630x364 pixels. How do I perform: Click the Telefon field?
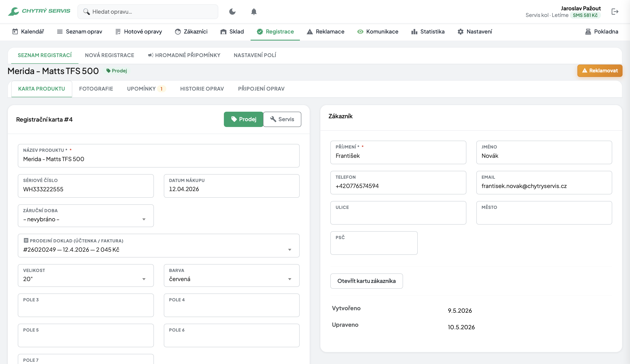[398, 183]
